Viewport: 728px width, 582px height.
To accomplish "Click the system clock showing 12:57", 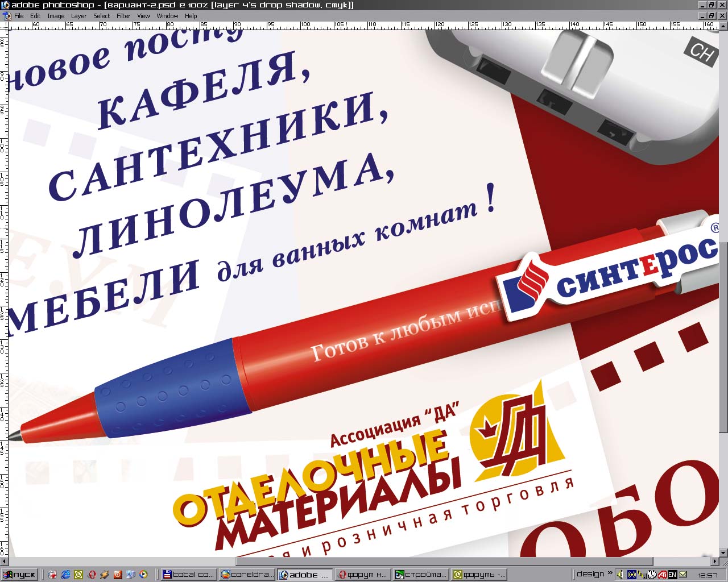I will [708, 575].
